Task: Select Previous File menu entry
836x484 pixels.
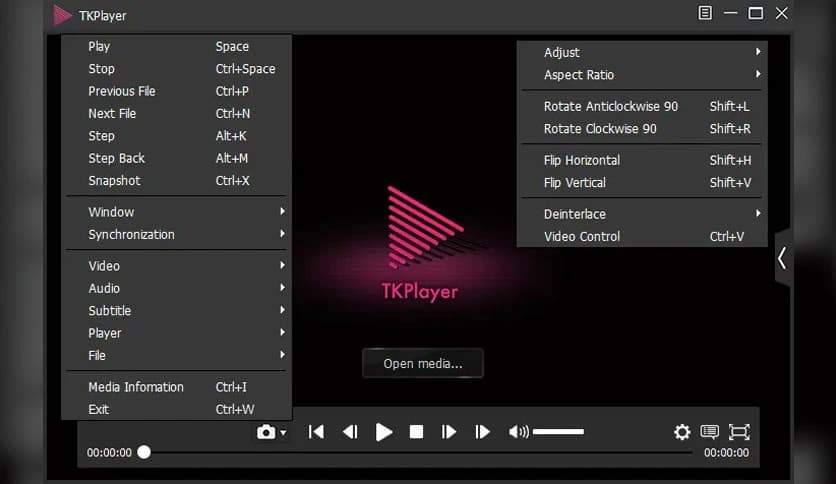Action: point(176,91)
